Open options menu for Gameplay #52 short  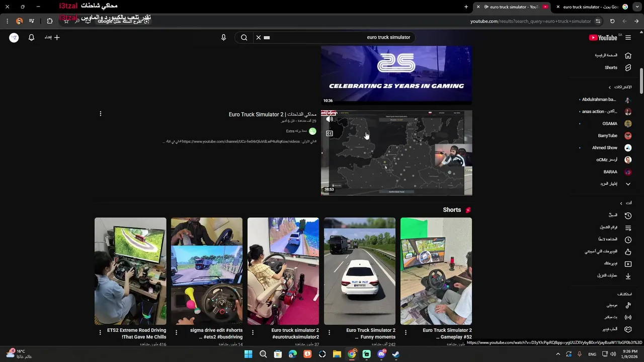pyautogui.click(x=406, y=332)
